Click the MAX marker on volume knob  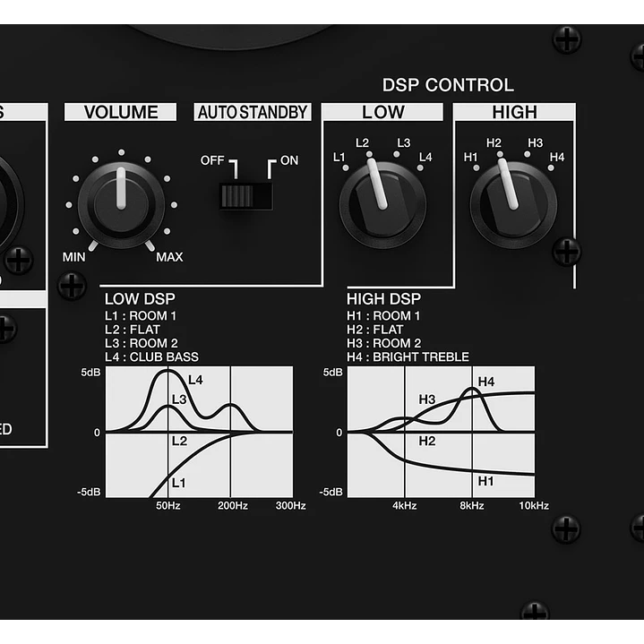click(169, 257)
